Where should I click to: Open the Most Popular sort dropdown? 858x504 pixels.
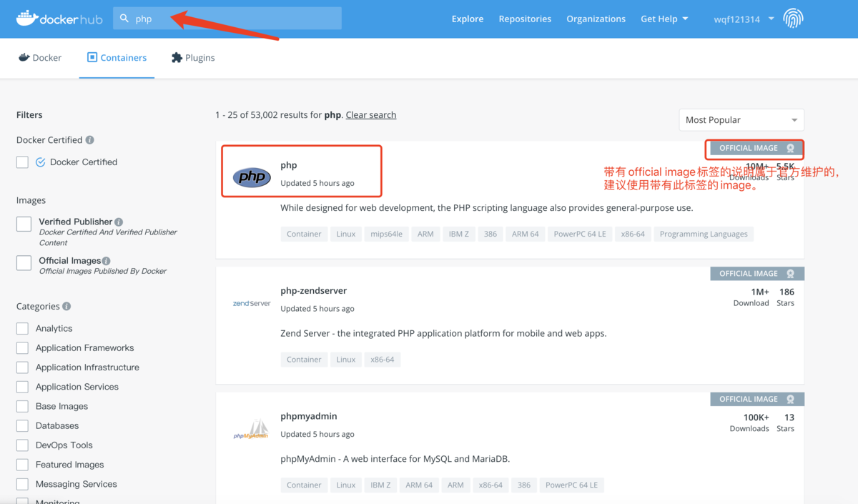point(741,120)
